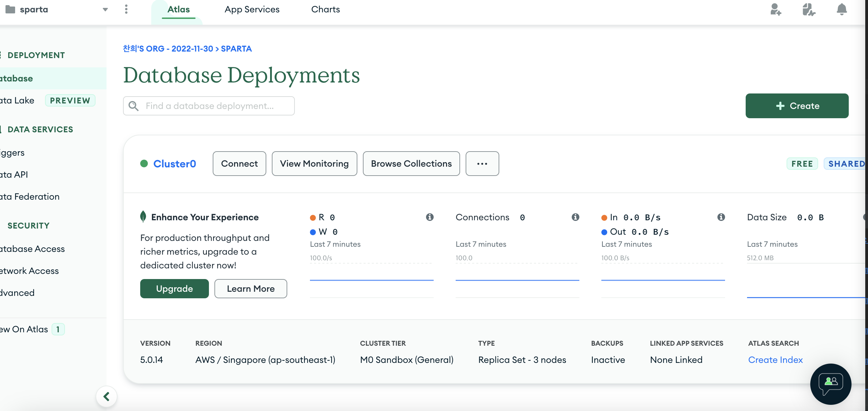Open the support chat bubble
Viewport: 868px width, 411px height.
(831, 384)
